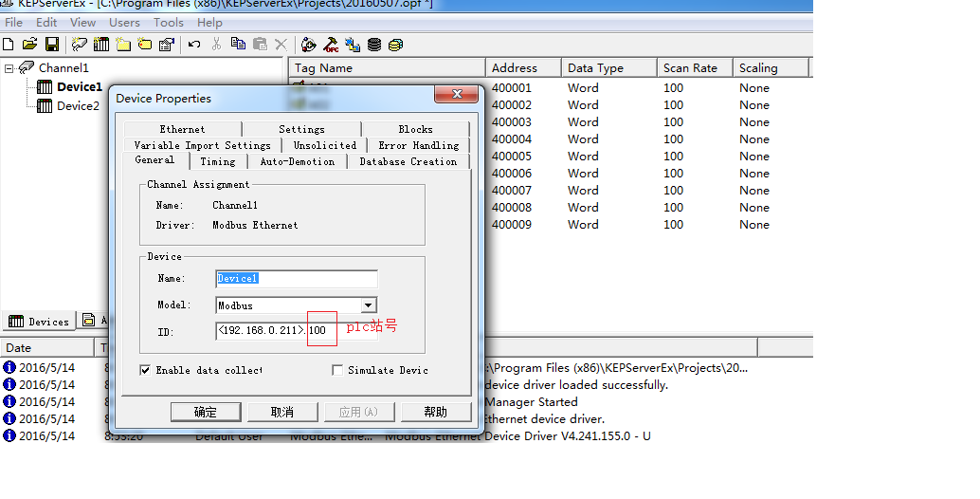Click the Undo arrow icon

click(x=194, y=45)
